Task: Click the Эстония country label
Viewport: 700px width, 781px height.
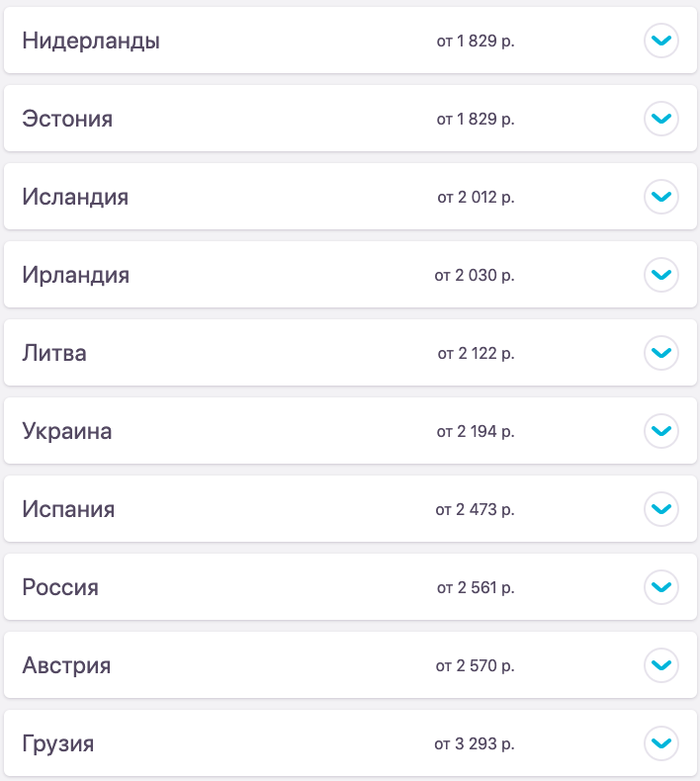Action: coord(67,119)
